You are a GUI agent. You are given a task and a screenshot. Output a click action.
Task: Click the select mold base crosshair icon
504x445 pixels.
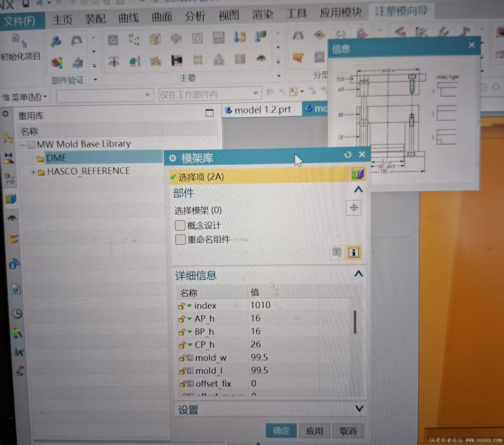(354, 208)
